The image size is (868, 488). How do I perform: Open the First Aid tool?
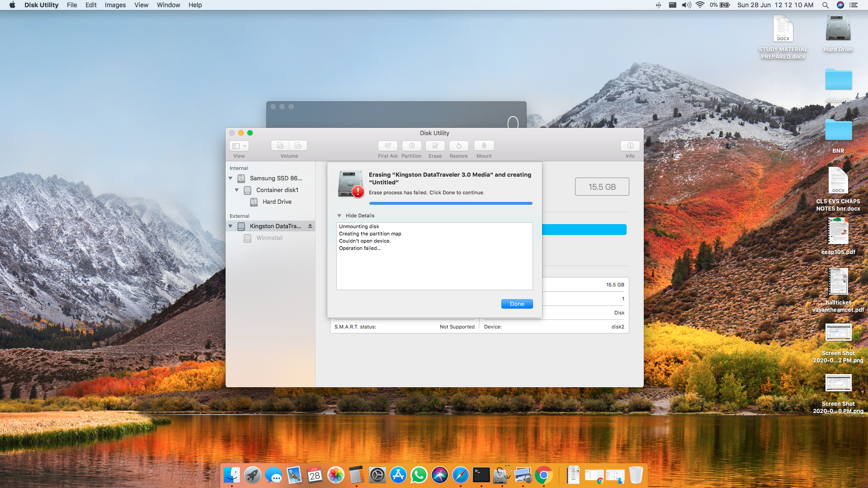[x=387, y=145]
